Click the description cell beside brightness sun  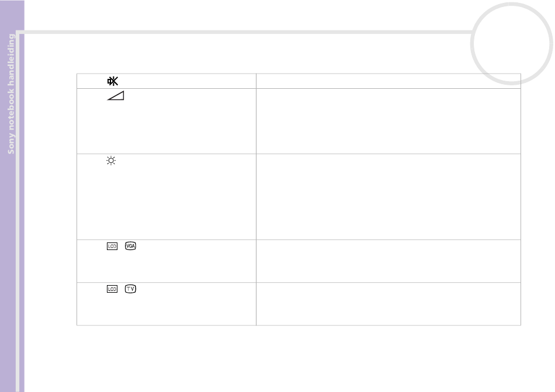[388, 197]
